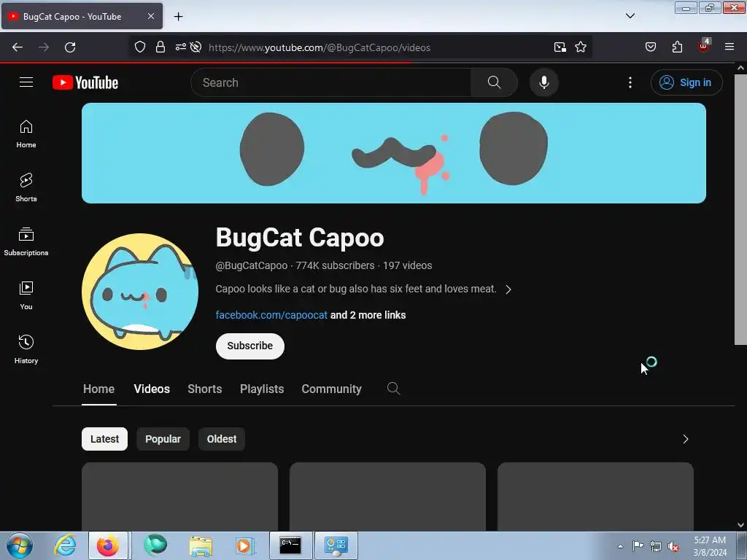Click the Sign in button
The image size is (747, 560).
coord(686,82)
